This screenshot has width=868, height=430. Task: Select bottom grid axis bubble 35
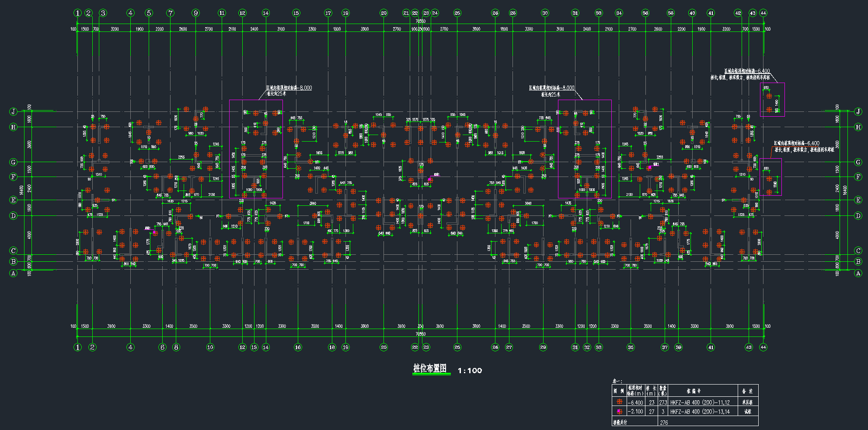pos(631,347)
